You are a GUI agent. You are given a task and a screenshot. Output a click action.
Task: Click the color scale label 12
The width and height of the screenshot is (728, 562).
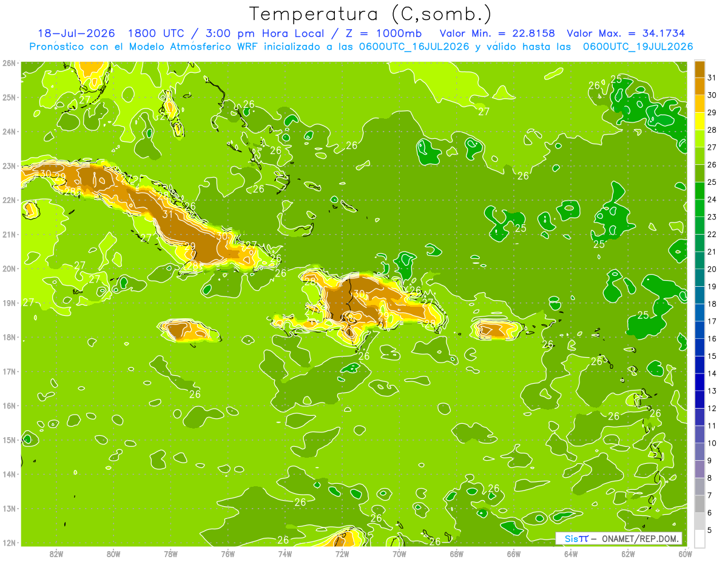click(712, 408)
